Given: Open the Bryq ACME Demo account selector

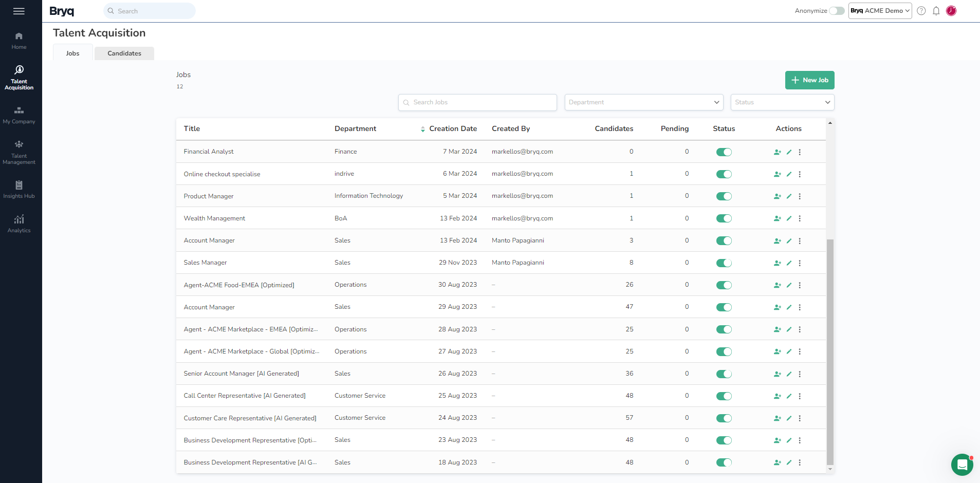Looking at the screenshot, I should click(880, 11).
